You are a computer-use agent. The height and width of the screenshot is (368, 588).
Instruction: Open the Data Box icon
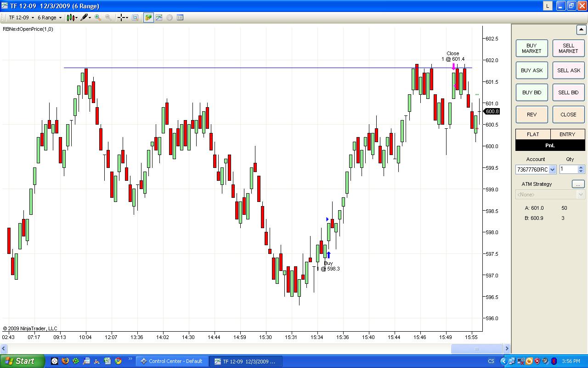135,17
